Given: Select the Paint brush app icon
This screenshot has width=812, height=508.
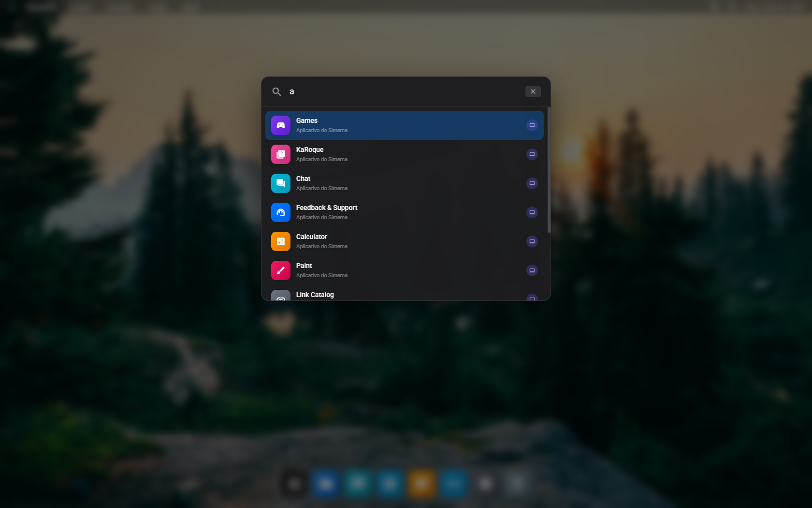Looking at the screenshot, I should click(x=280, y=270).
